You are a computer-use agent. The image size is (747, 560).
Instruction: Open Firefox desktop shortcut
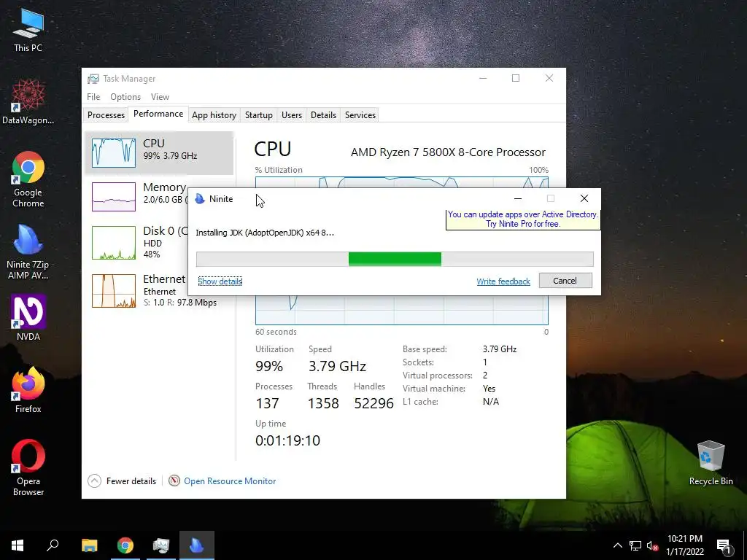click(28, 389)
